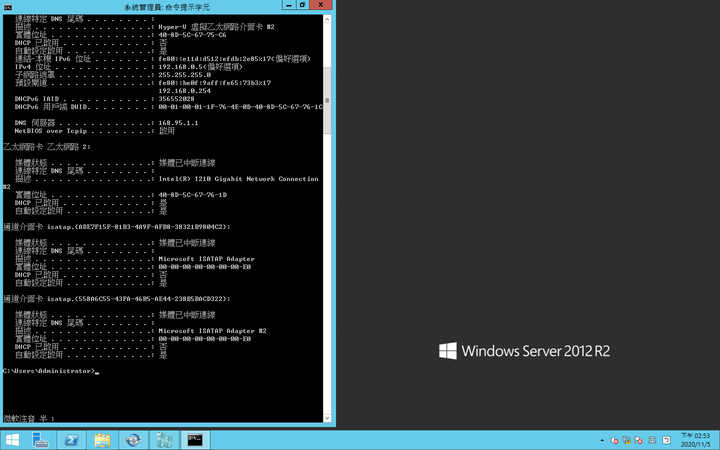Maximize the Command Prompt window
Image resolution: width=720 pixels, height=450 pixels.
tap(302, 5)
